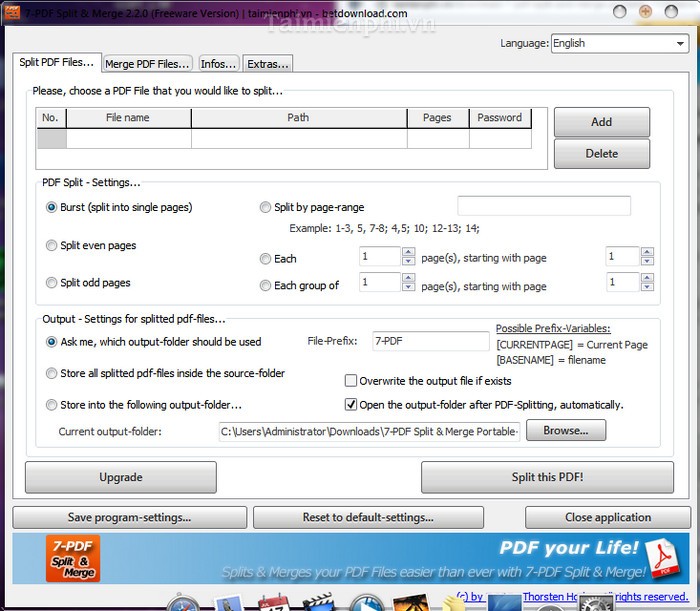This screenshot has height=611, width=700.
Task: Open the copyright rights reserved link
Action: click(x=572, y=597)
